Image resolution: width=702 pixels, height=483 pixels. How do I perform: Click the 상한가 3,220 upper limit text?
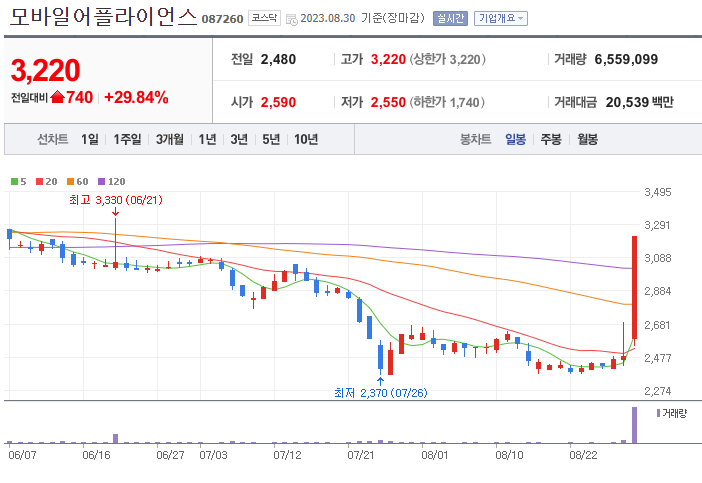click(448, 59)
